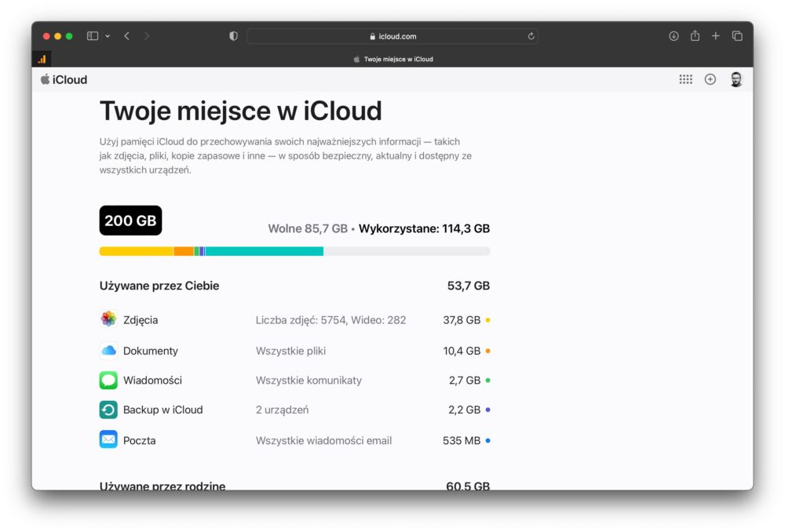Viewport: 785px width, 532px height.
Task: Click 'Wszystkie wiadomości email' description
Action: [324, 441]
